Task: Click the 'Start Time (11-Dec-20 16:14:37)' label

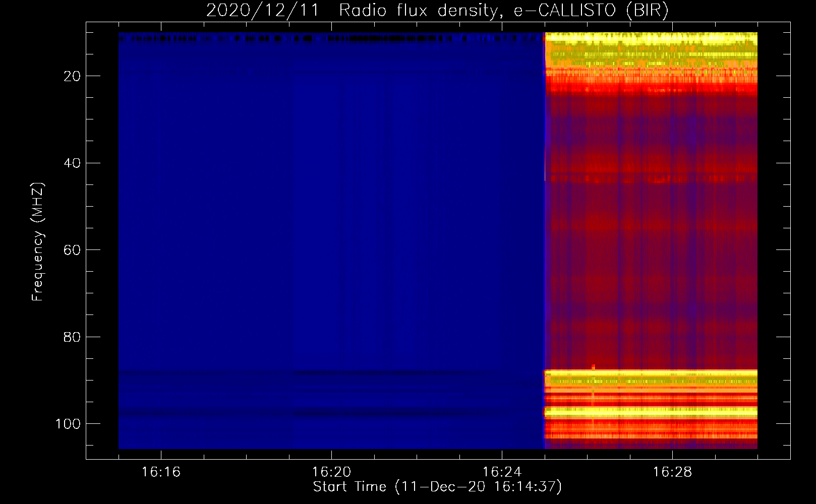Action: 437,487
